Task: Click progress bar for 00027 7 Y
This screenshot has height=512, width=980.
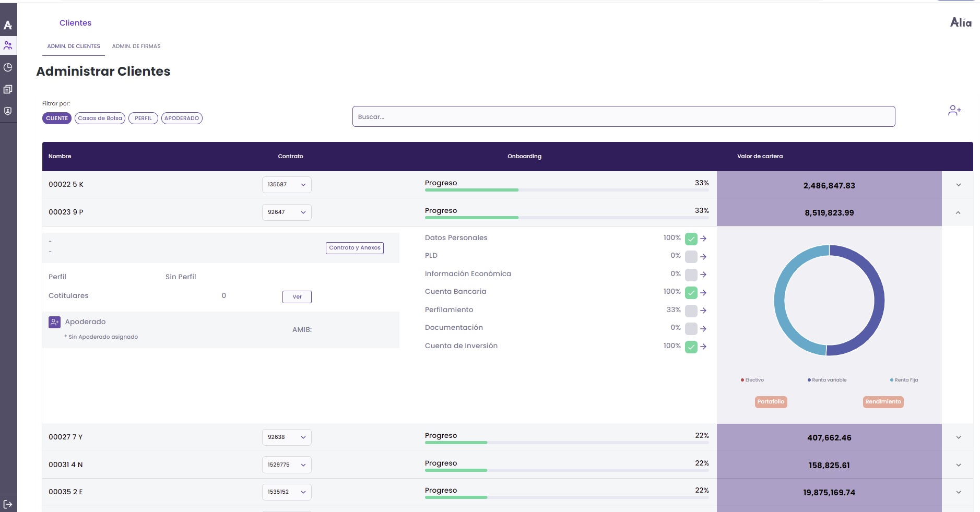Action: [x=567, y=443]
